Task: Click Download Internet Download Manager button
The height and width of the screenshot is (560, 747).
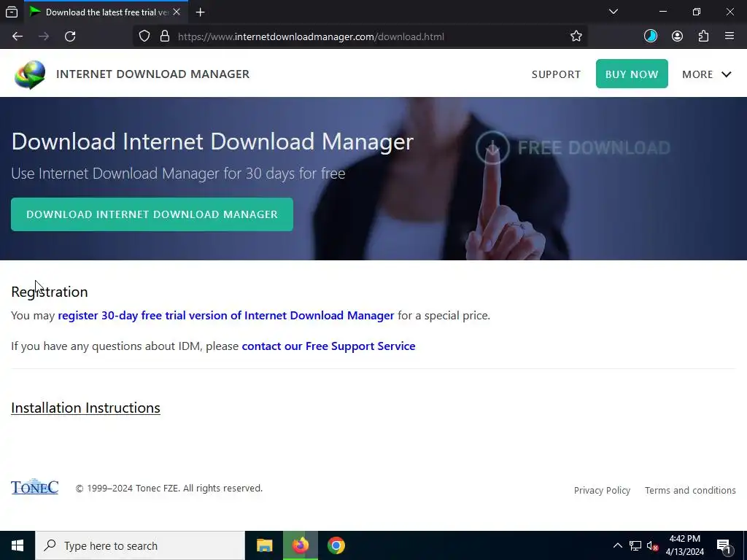Action: (152, 214)
